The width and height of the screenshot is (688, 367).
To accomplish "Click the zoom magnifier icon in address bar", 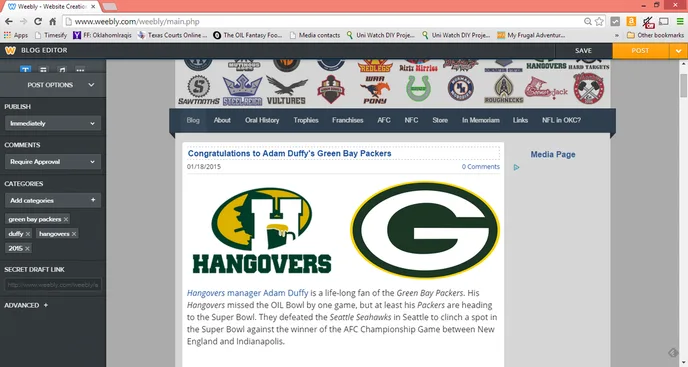I will pos(588,21).
